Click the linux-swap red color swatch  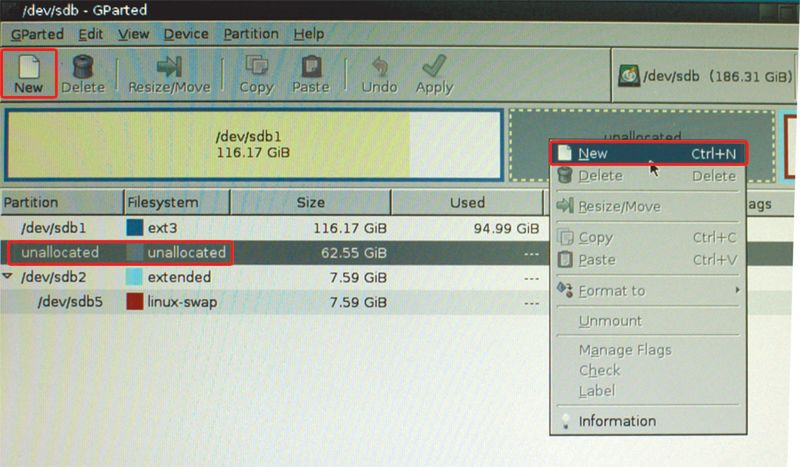[135, 302]
